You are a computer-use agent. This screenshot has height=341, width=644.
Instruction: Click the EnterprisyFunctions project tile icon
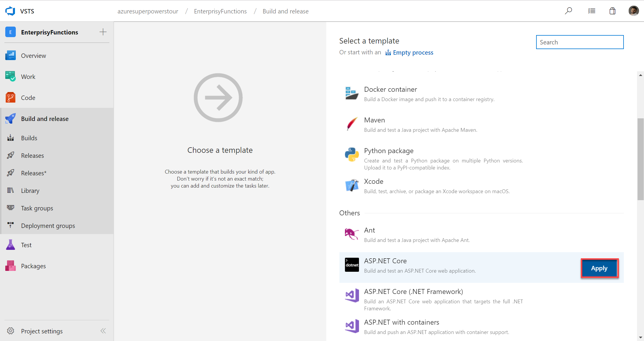[11, 32]
